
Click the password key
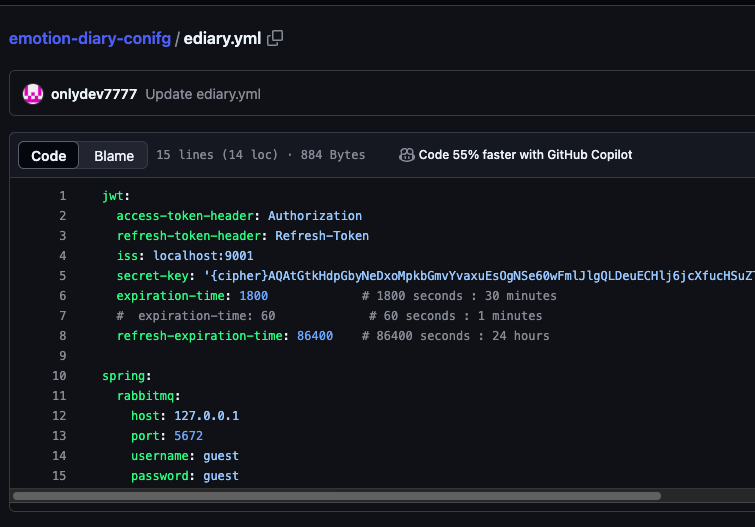[159, 476]
